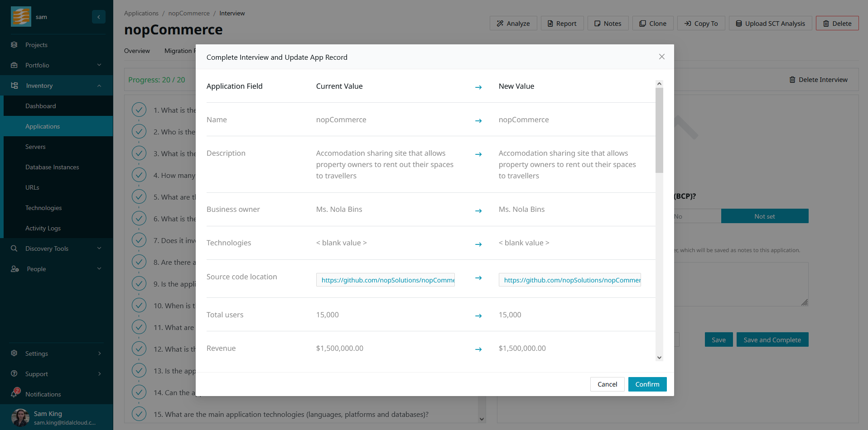Click Sam King's profile avatar
868x430 pixels.
[20, 417]
